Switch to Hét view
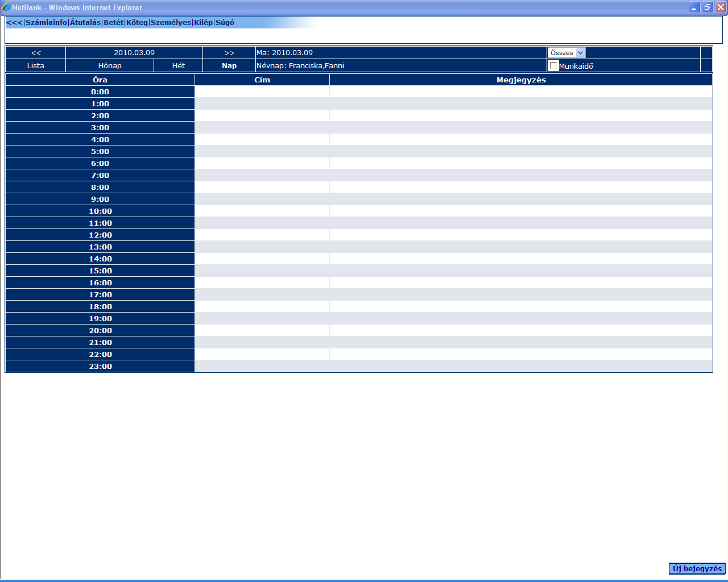The image size is (728, 582). click(x=179, y=66)
